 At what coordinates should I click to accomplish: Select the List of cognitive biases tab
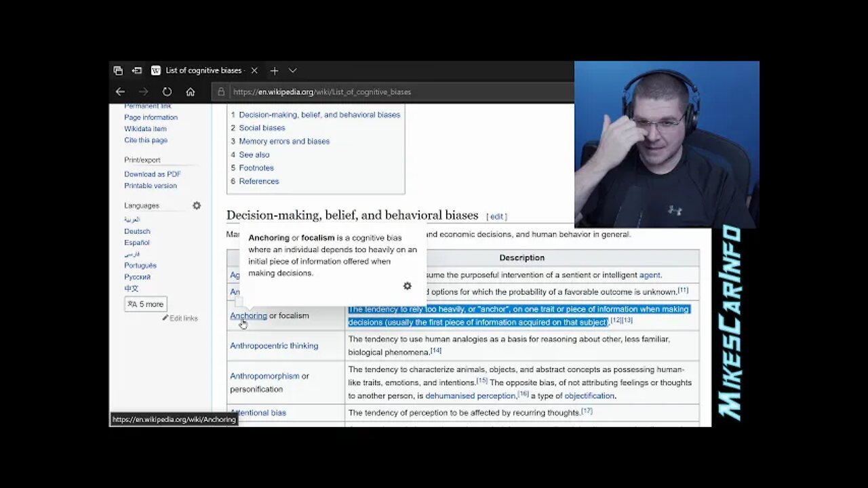point(204,70)
